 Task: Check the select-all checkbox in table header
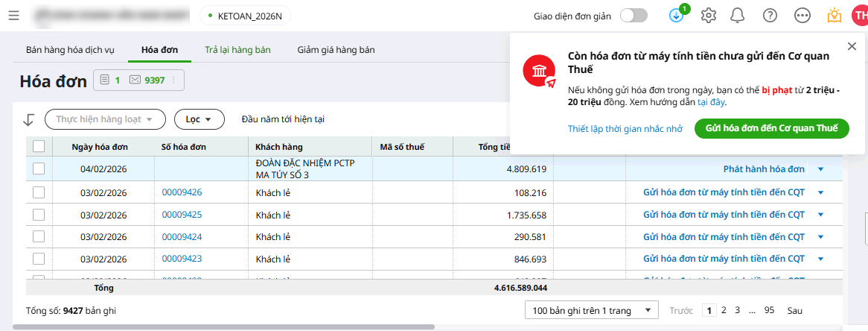pyautogui.click(x=39, y=147)
